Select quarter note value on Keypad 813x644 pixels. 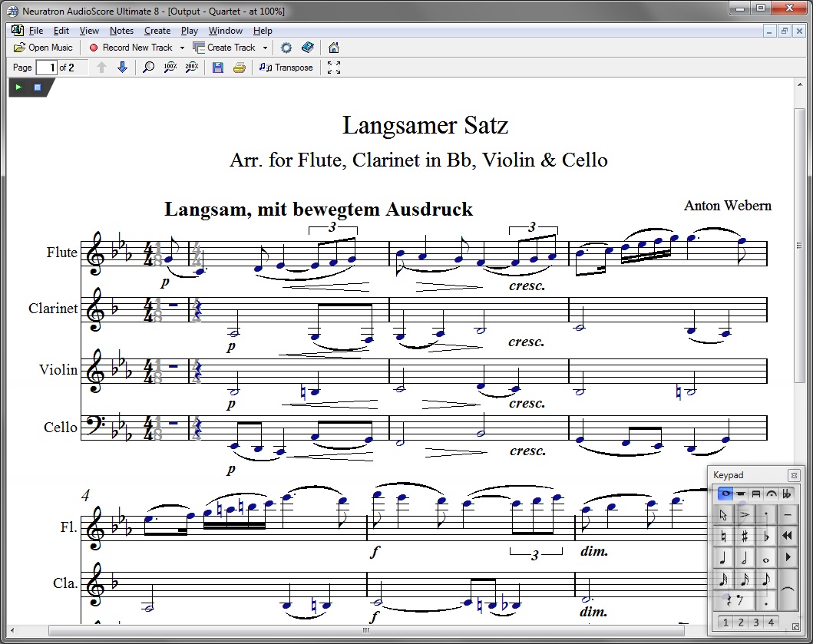724,557
